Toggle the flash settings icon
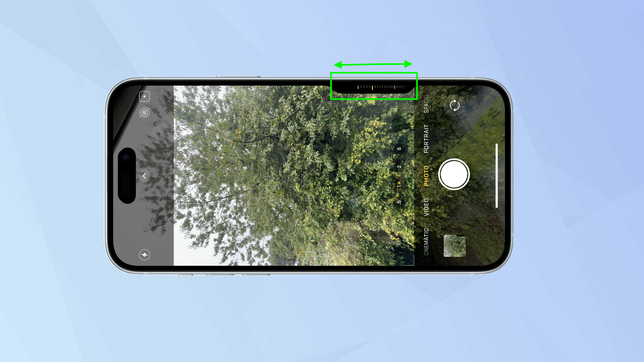 tap(145, 255)
